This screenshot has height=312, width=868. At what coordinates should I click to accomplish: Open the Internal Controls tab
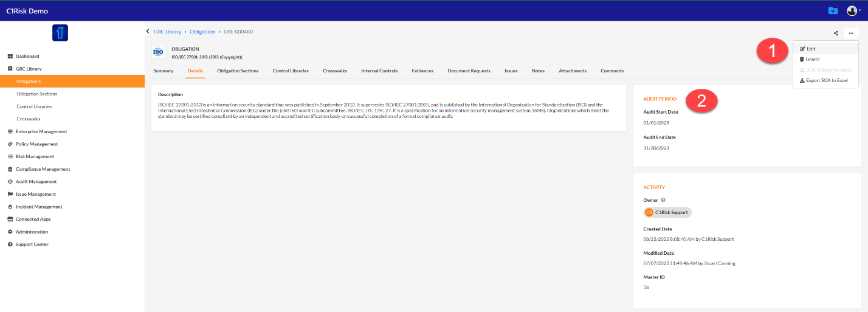pyautogui.click(x=379, y=71)
